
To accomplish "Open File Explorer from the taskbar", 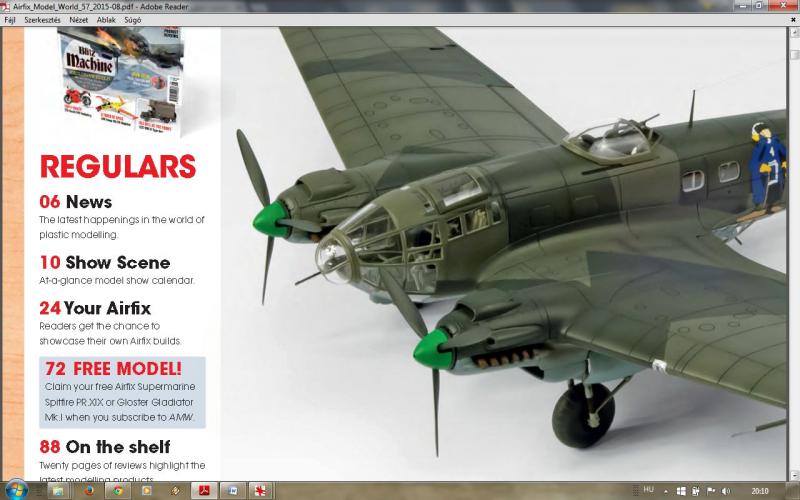I will tap(58, 491).
